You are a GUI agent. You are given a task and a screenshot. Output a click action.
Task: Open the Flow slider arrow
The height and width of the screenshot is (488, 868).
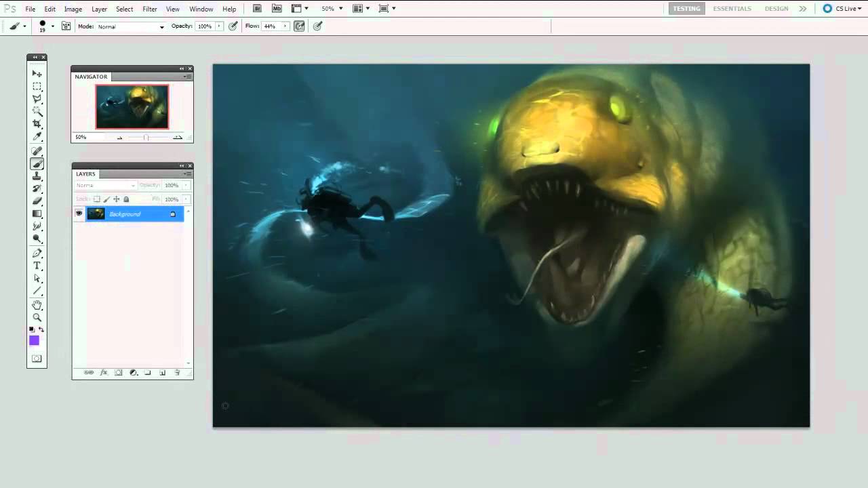click(285, 26)
